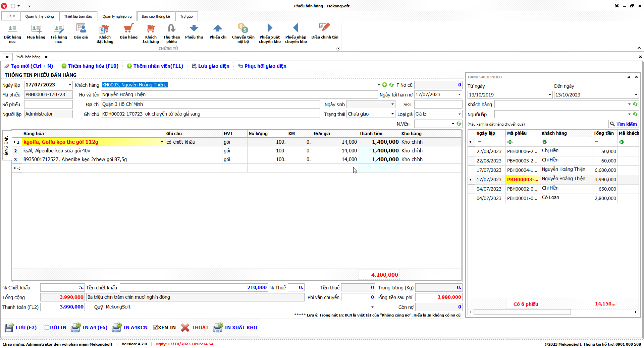Click green plus icon beside Khách hàng
The width and height of the screenshot is (644, 348).
pyautogui.click(x=385, y=85)
